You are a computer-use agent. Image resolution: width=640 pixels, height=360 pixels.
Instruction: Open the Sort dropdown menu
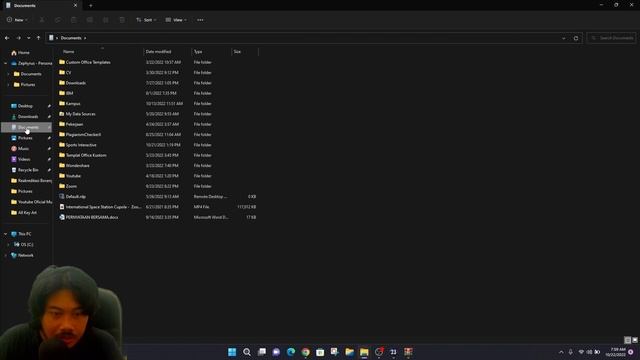pos(146,20)
